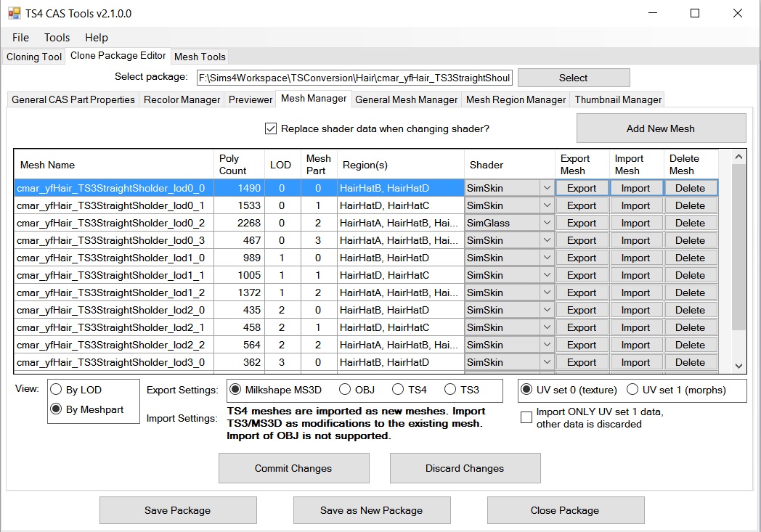Click the TS4 CAS Tools app icon
The height and width of the screenshot is (532, 761).
point(14,13)
